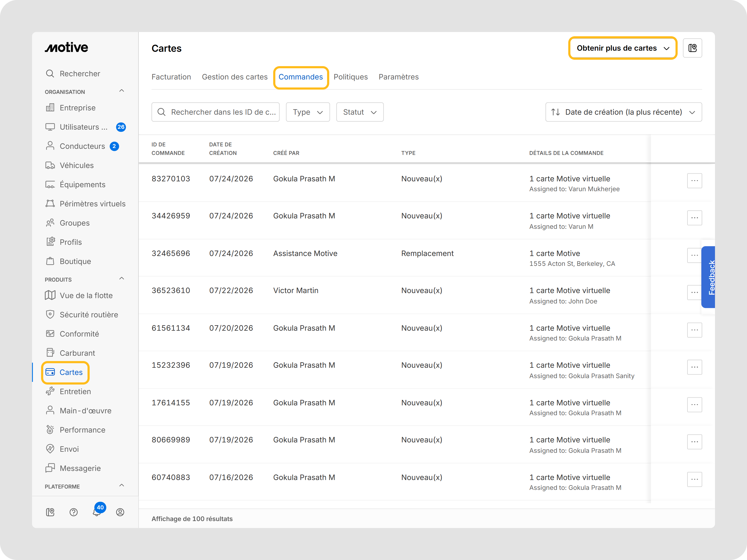Click the map guide icon beside Obtenir plus de cartes

click(693, 48)
